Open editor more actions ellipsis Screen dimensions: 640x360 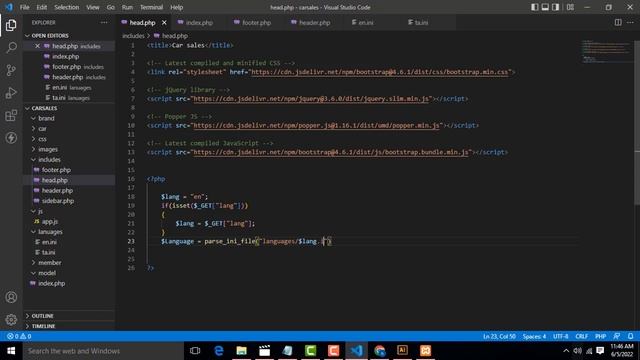pyautogui.click(x=630, y=22)
